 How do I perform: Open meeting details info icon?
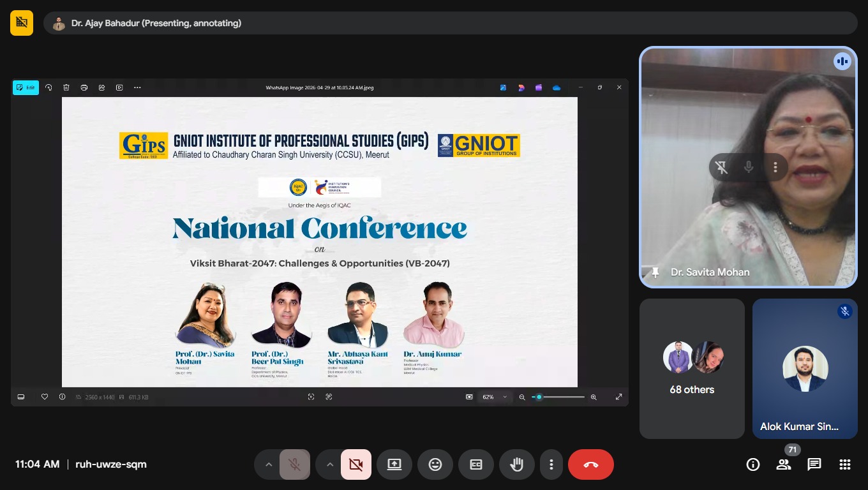[x=753, y=464]
